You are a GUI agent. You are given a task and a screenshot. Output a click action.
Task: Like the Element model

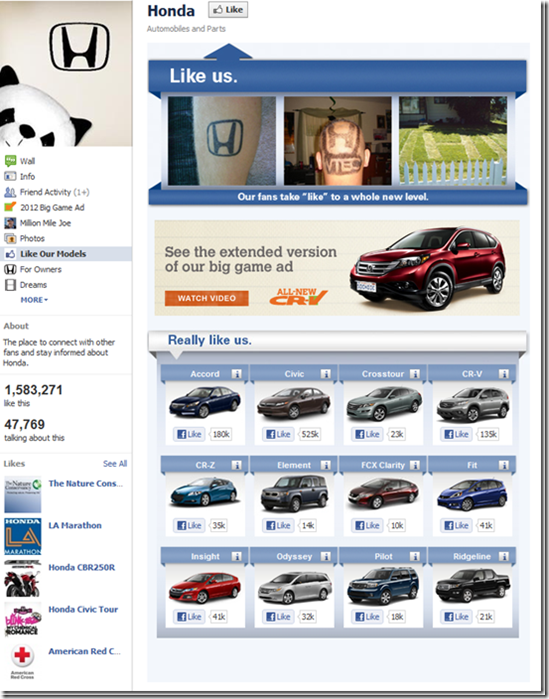click(x=278, y=525)
